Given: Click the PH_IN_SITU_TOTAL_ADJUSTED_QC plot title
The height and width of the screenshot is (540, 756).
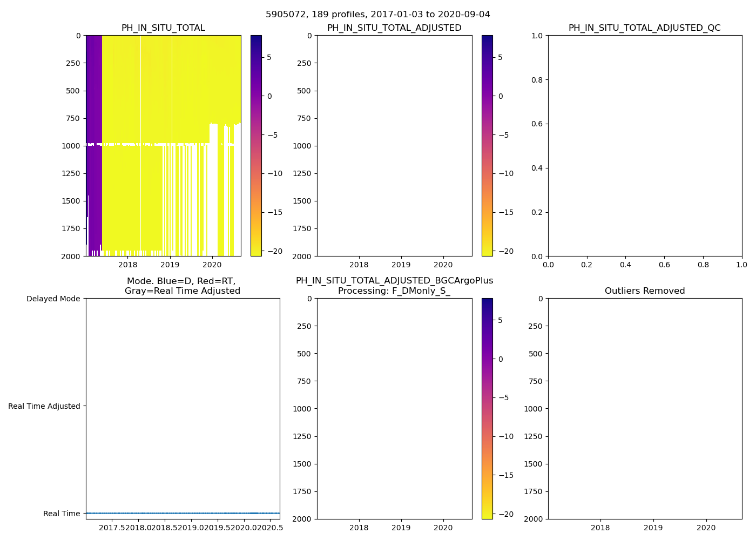Looking at the screenshot, I should (644, 28).
